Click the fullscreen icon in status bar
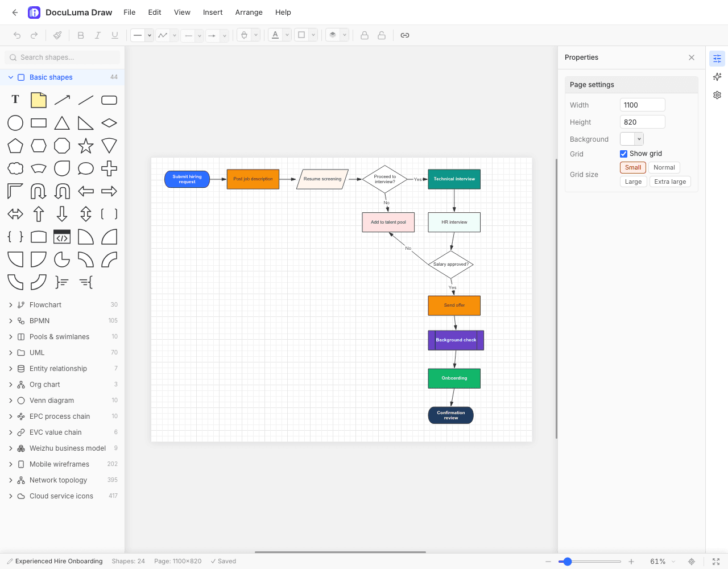Viewport: 728px width, 569px height. [x=716, y=562]
